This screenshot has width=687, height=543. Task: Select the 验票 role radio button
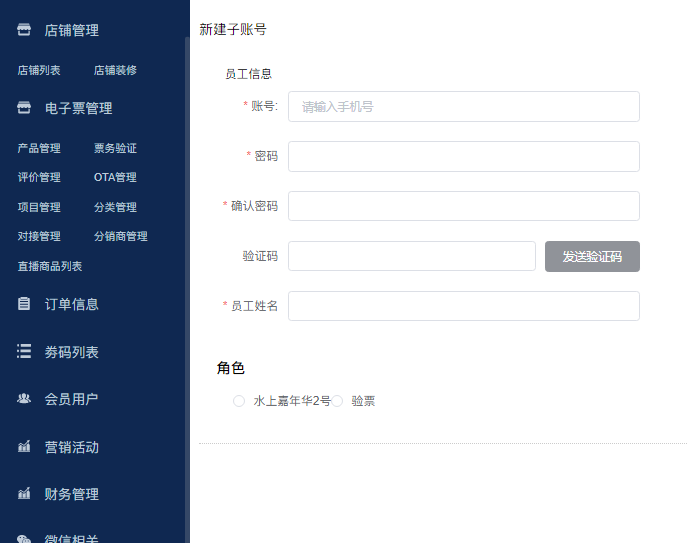click(337, 401)
